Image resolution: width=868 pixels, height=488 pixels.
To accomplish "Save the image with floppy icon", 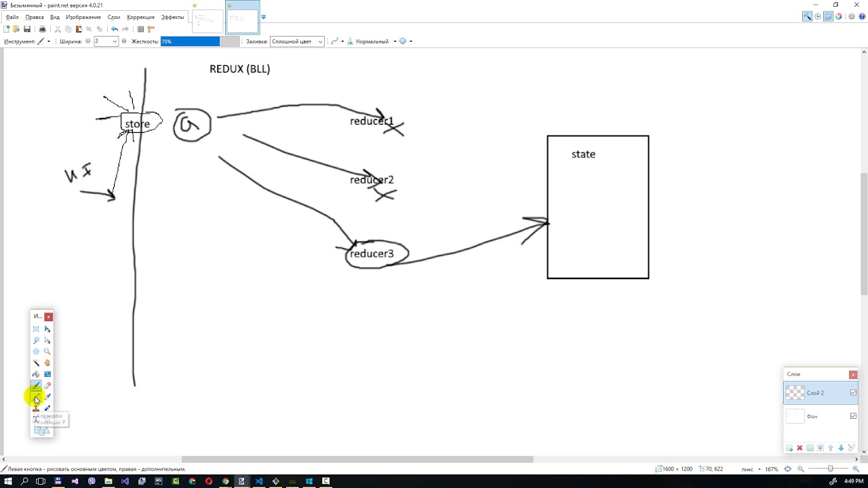I will [x=27, y=29].
